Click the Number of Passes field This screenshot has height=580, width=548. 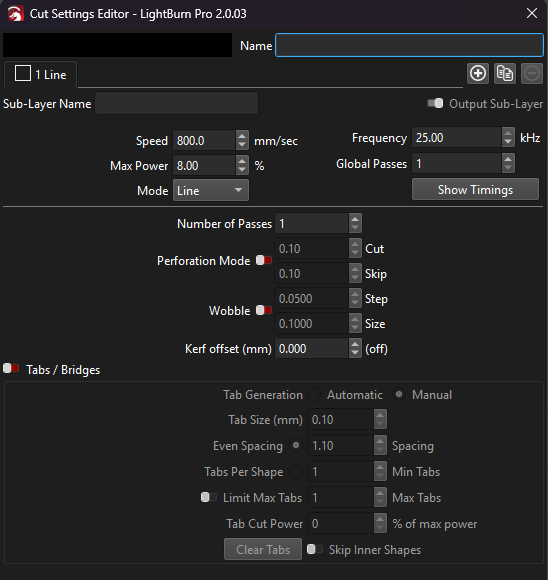[312, 223]
